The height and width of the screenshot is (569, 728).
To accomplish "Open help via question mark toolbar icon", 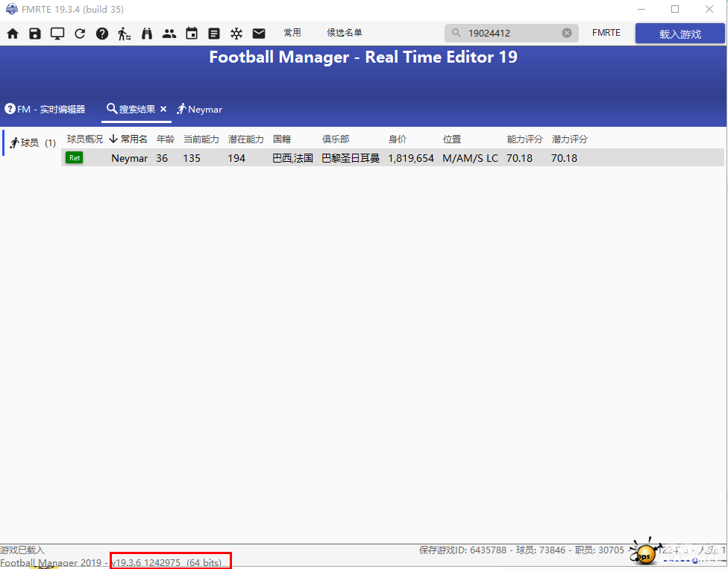I will click(x=102, y=34).
